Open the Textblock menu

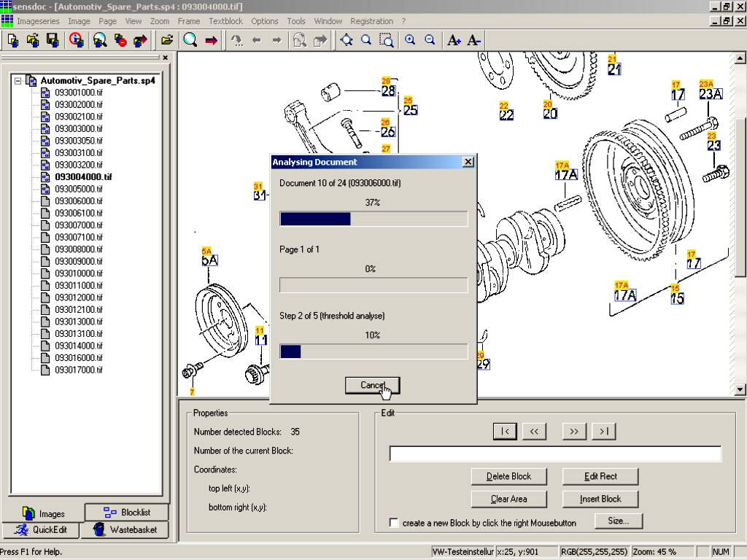pyautogui.click(x=225, y=21)
